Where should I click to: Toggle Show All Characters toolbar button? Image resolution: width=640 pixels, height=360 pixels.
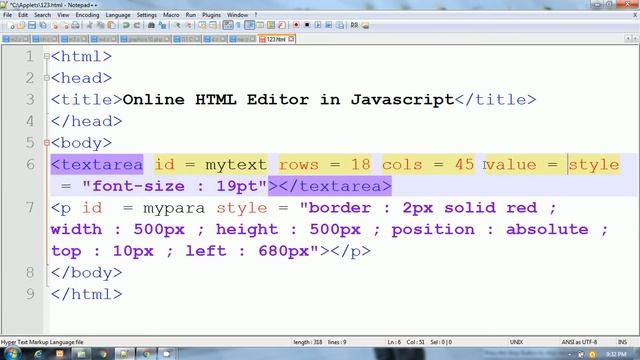(x=238, y=25)
